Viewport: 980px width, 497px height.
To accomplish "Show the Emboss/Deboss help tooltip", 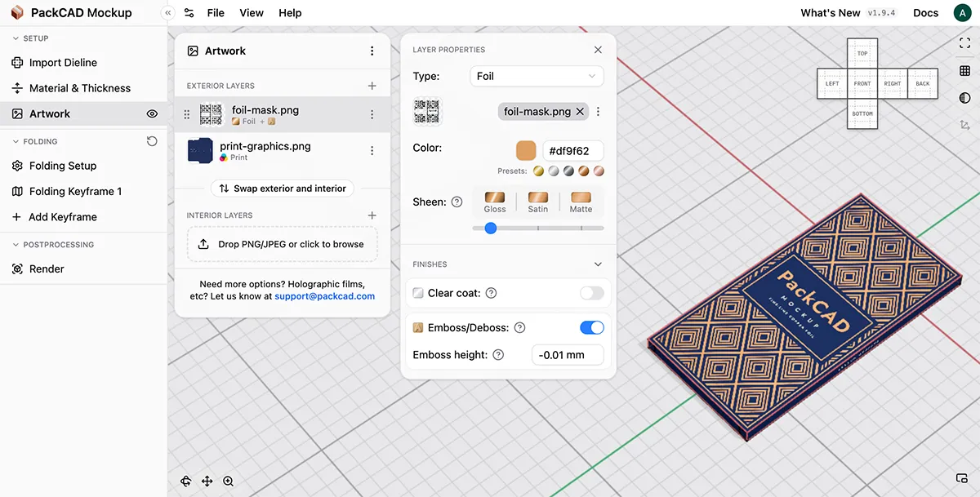I will 519,327.
